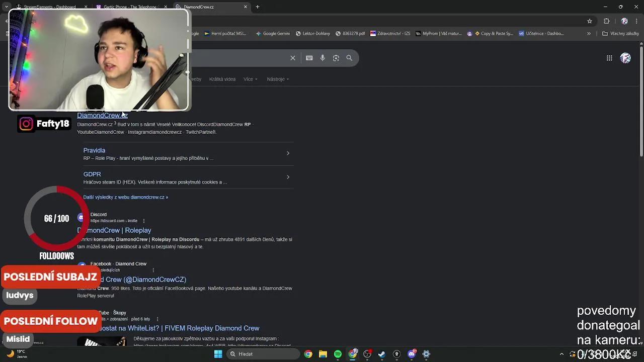Open the DiamondCrew.cz search result title
The width and height of the screenshot is (644, 362).
tap(102, 115)
